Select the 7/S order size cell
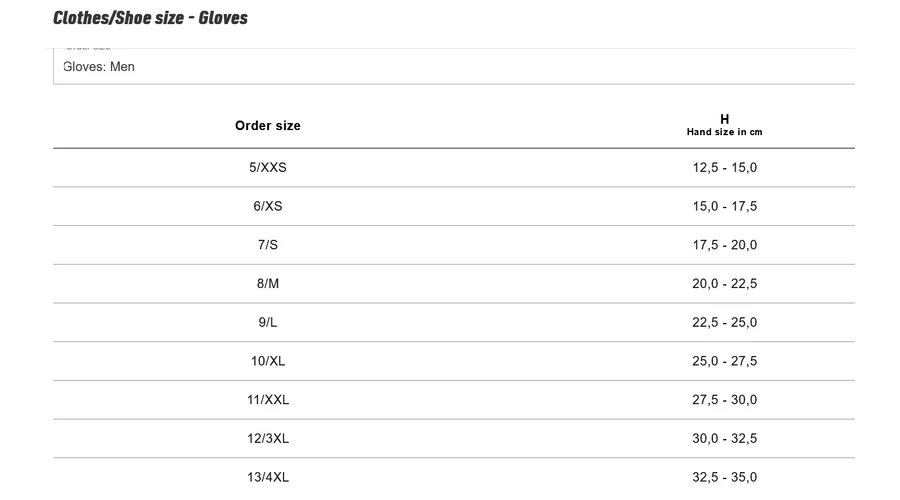The width and height of the screenshot is (900, 500). 267,245
